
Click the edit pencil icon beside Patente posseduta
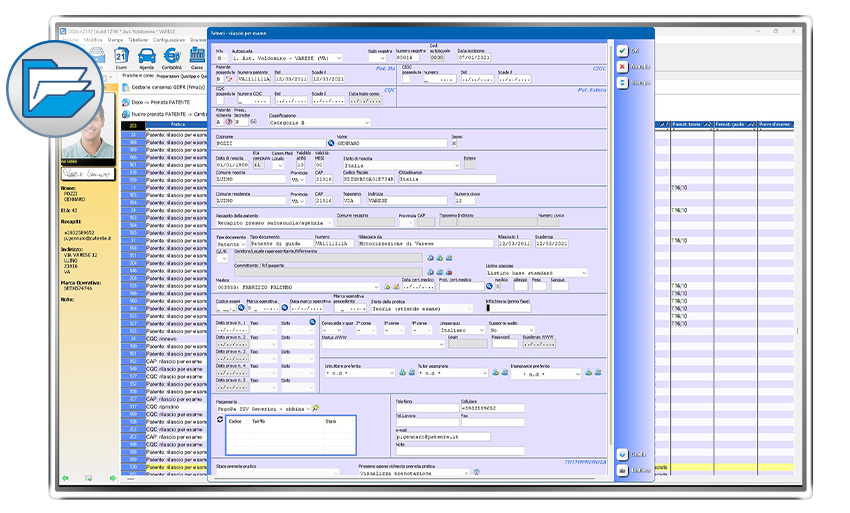pos(229,78)
